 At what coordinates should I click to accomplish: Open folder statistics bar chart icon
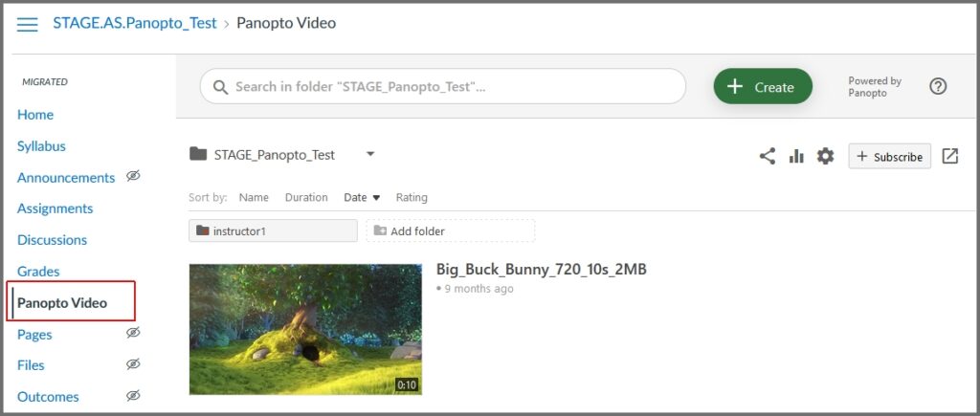point(796,156)
